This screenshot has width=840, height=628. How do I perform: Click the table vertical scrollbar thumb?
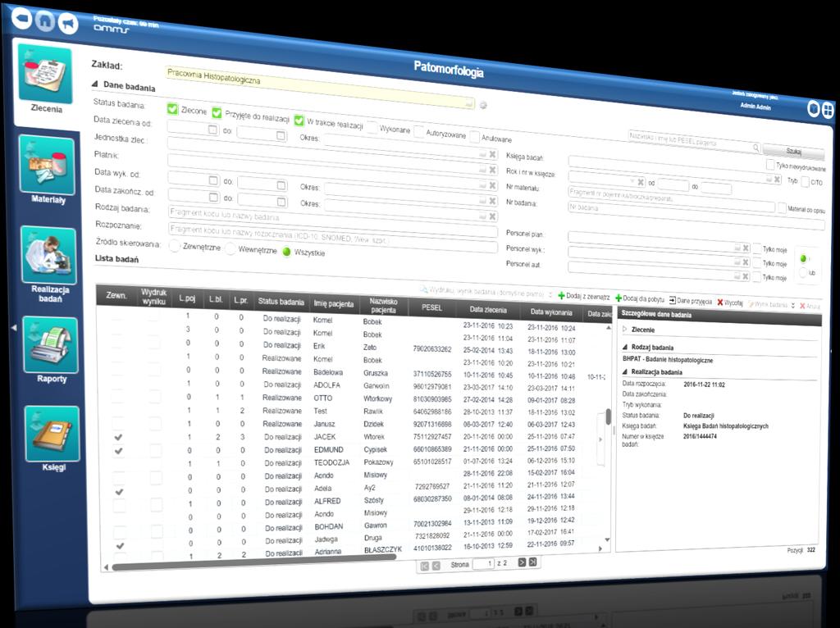(608, 417)
